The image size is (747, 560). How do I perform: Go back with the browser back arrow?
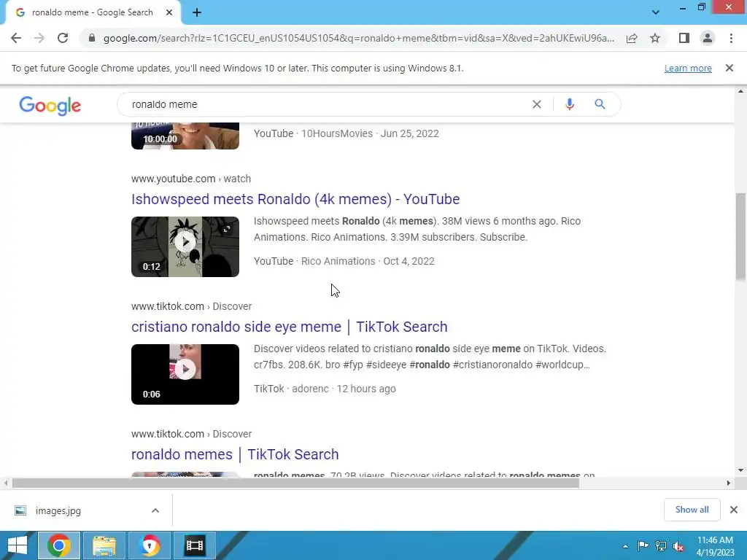[16, 38]
